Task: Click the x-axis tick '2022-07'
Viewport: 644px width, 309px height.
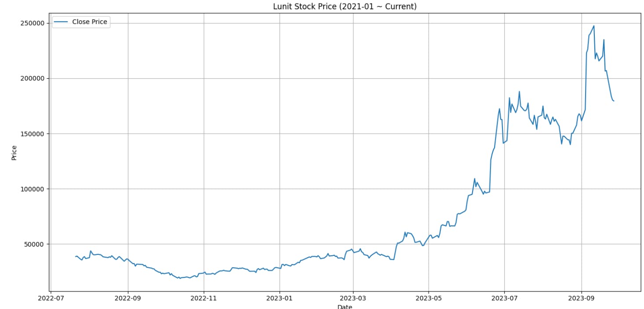Action: (51, 298)
